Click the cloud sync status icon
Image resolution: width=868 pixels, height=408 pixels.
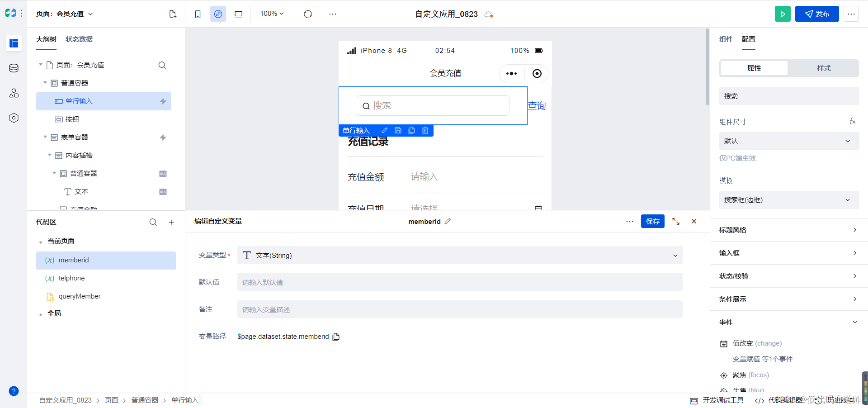(x=488, y=14)
